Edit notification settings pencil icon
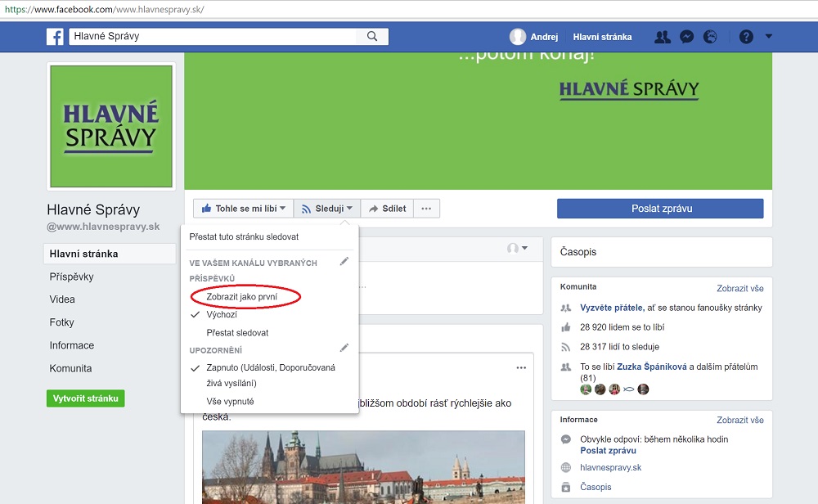 click(x=344, y=348)
